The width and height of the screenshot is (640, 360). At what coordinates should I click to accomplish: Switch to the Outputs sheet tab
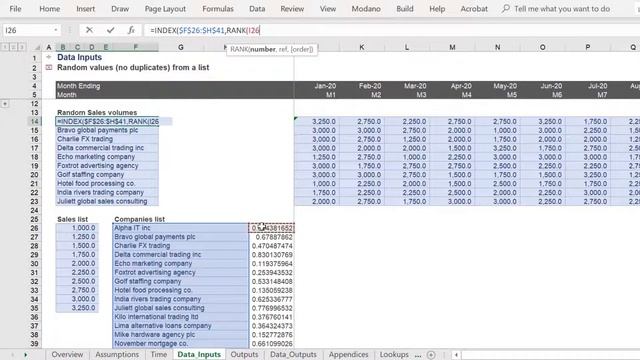point(244,354)
